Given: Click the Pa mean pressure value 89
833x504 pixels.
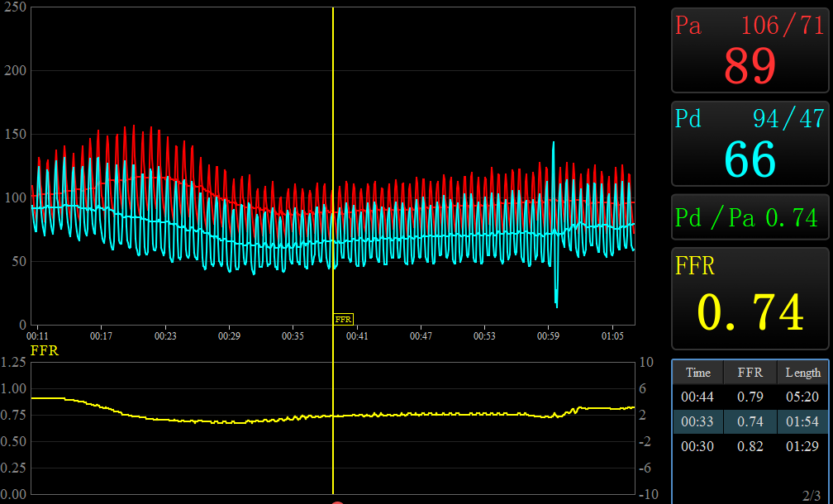Looking at the screenshot, I should click(x=750, y=66).
